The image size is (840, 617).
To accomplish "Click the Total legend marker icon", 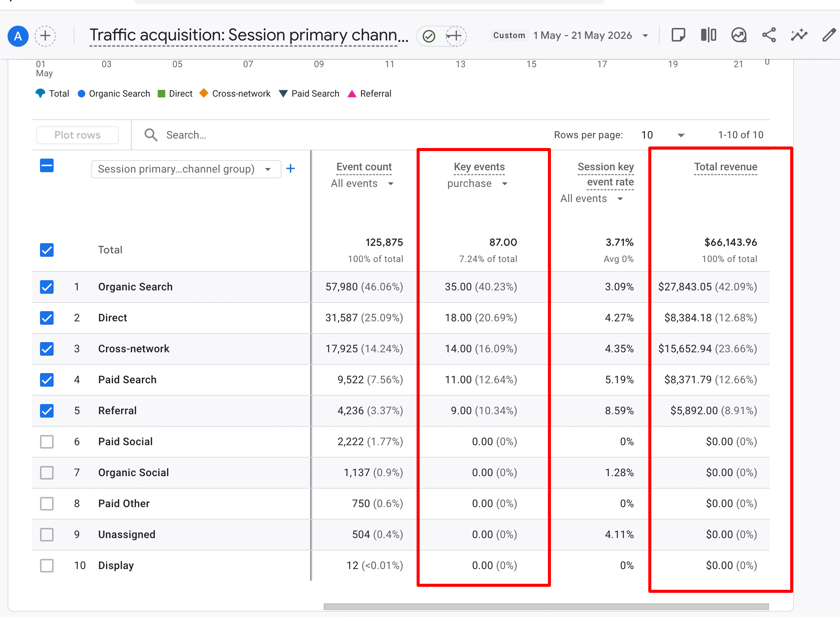I will coord(40,93).
